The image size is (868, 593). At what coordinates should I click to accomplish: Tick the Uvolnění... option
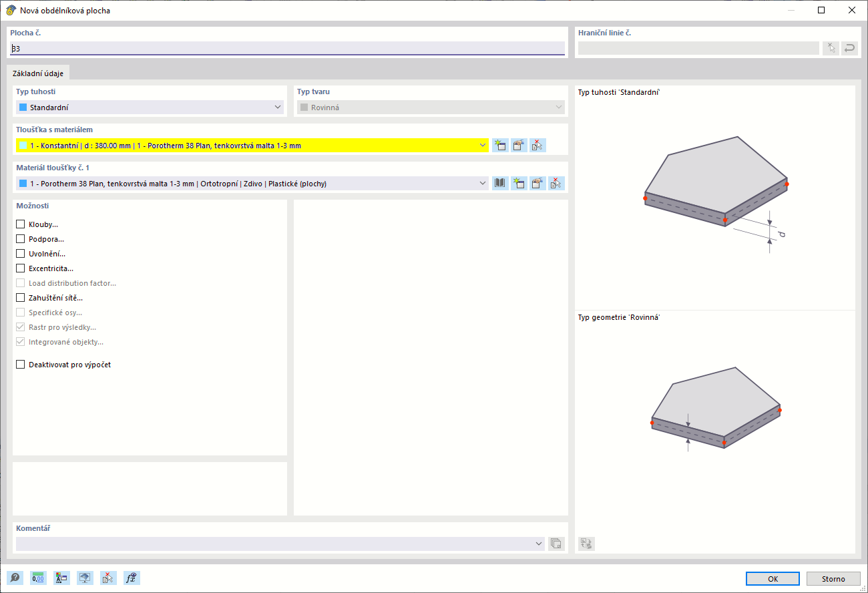(x=21, y=254)
